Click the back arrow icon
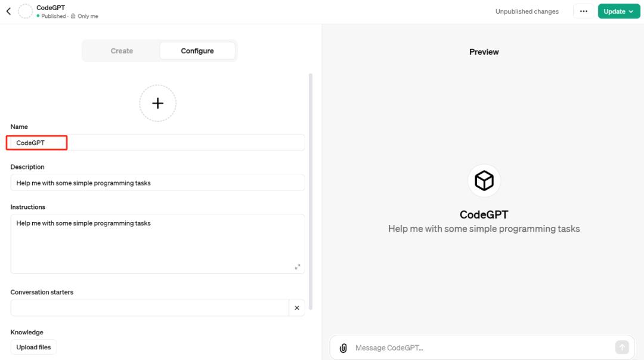Image resolution: width=644 pixels, height=360 pixels. 8,11
